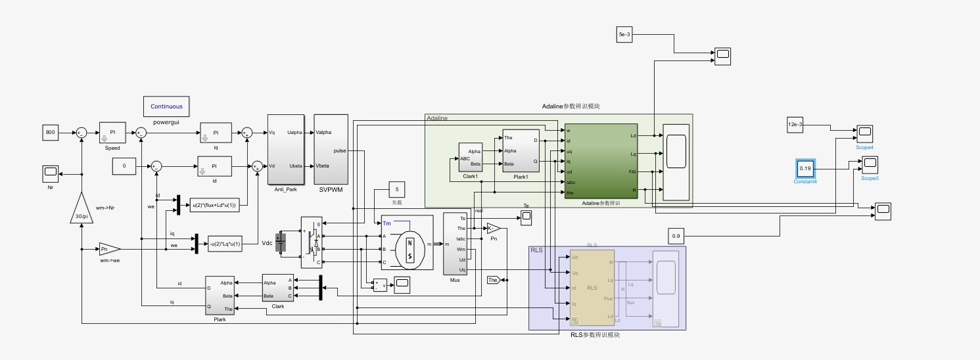The image size is (980, 360).
Task: Click the sum block between Speed and iq PI
Action: click(141, 133)
